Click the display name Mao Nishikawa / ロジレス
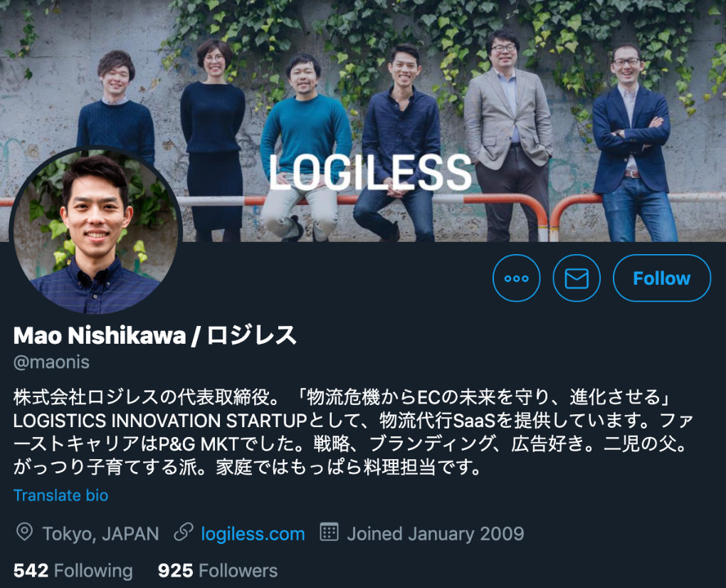The width and height of the screenshot is (726, 588). pos(154,335)
